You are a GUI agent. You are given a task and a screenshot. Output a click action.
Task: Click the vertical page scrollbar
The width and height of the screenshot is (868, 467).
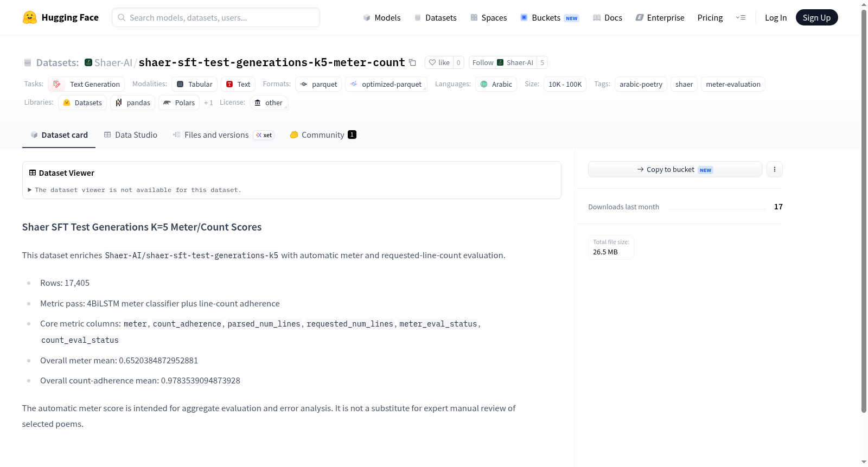pos(864,210)
